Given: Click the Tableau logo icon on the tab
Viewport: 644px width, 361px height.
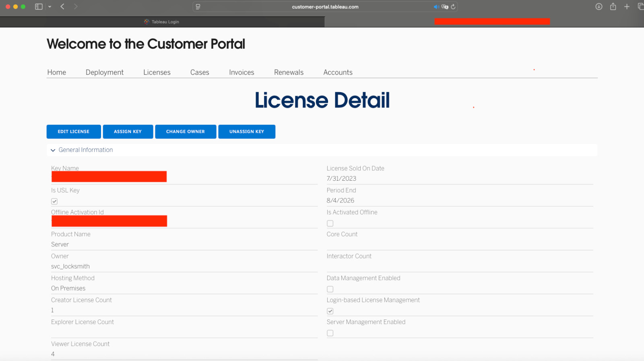Looking at the screenshot, I should 147,22.
